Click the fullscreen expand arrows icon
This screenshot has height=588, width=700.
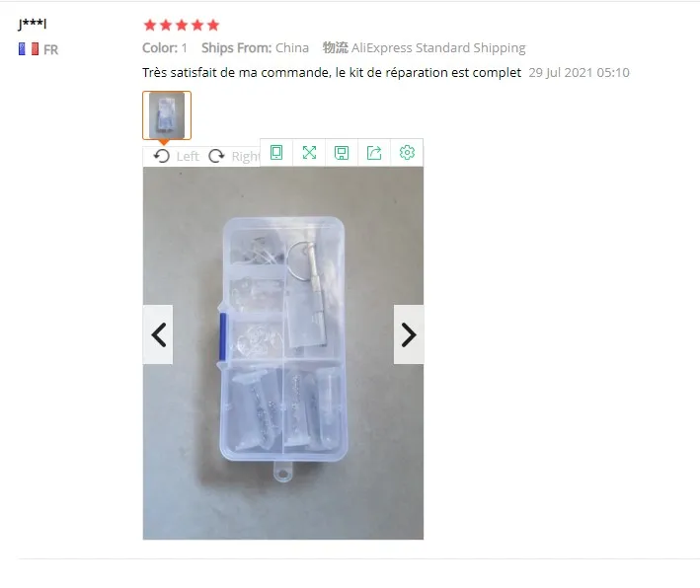coord(309,153)
